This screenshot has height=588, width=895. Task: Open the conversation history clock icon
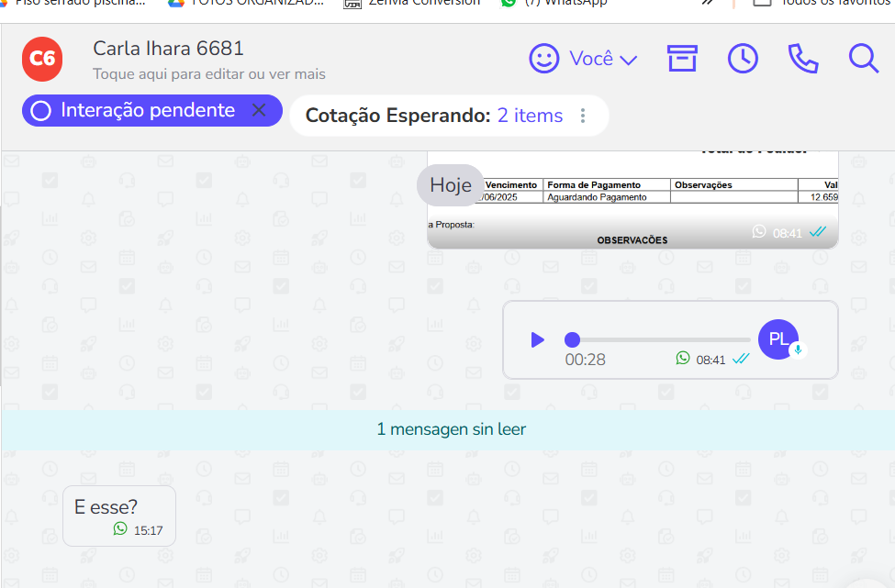(x=743, y=58)
